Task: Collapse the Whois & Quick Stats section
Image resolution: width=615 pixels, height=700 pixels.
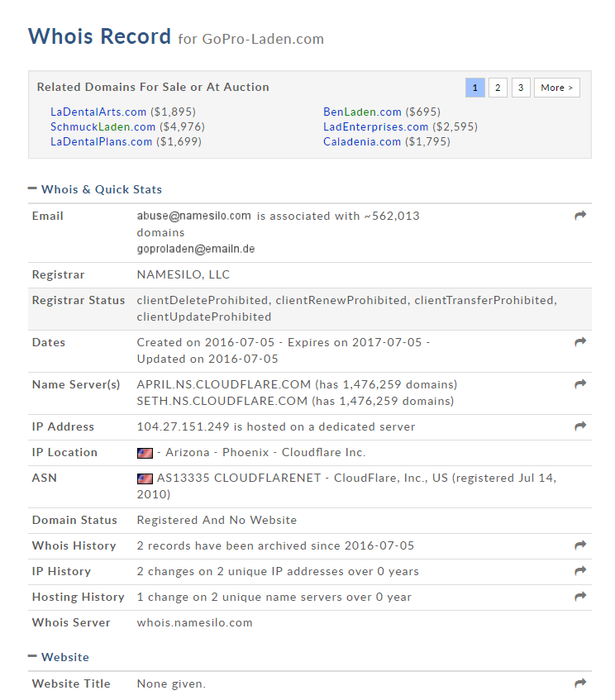Action: [32, 188]
